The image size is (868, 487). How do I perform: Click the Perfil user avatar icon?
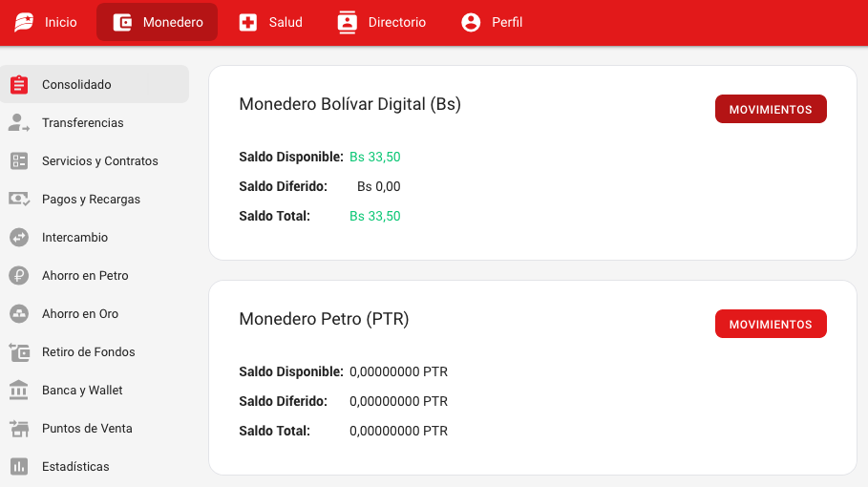[471, 22]
